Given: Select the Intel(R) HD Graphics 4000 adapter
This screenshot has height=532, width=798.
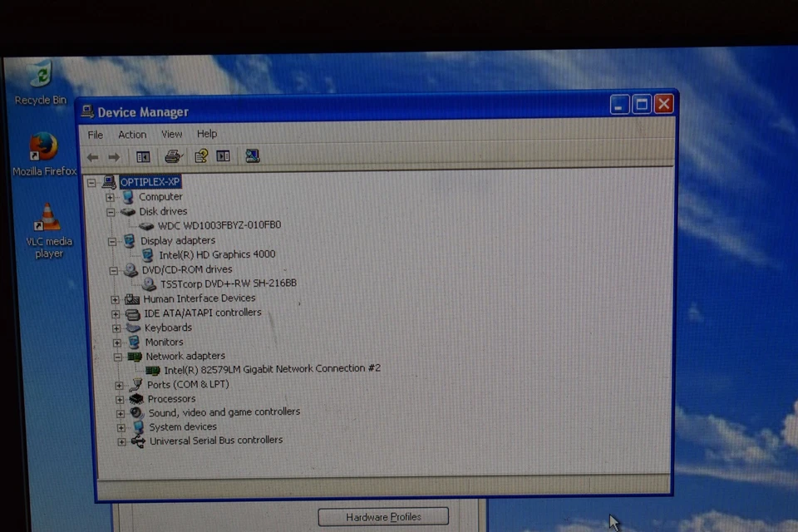Looking at the screenshot, I should [218, 254].
